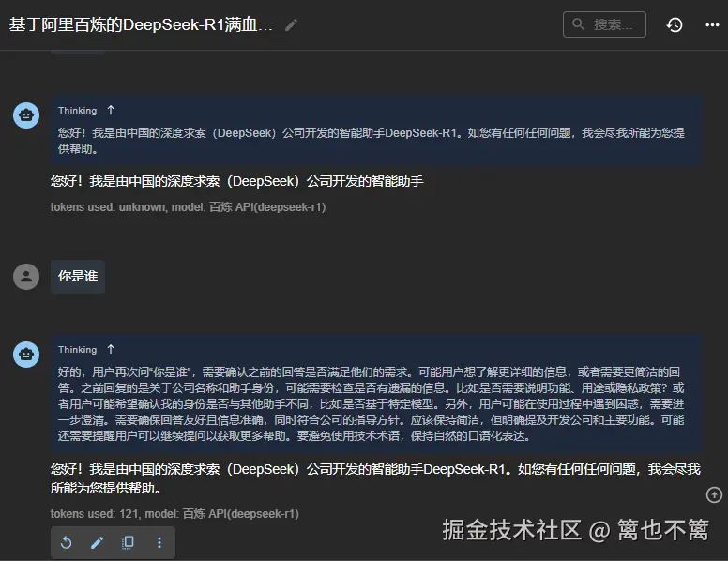Click the search field in the header
728x561 pixels.
pyautogui.click(x=604, y=24)
